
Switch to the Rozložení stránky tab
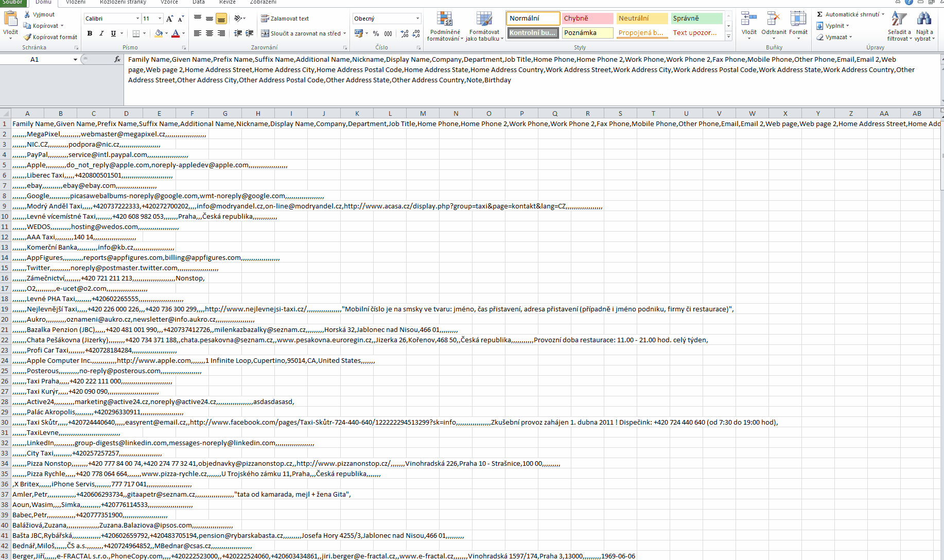pyautogui.click(x=123, y=2)
